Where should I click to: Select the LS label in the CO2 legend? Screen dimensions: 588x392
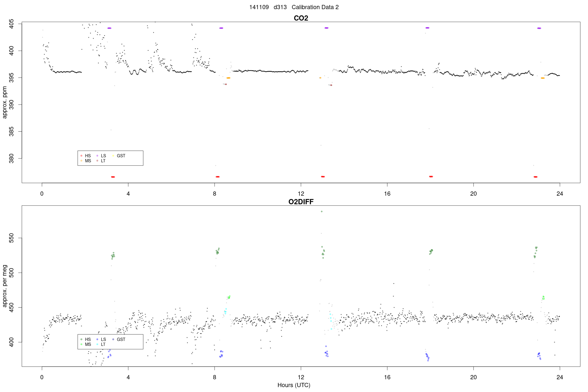(103, 156)
